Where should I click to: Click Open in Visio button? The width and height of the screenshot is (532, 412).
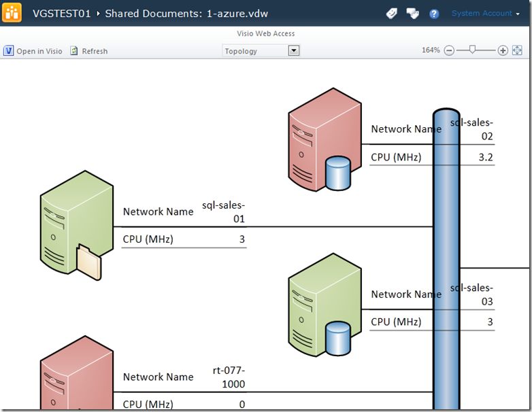tap(33, 51)
